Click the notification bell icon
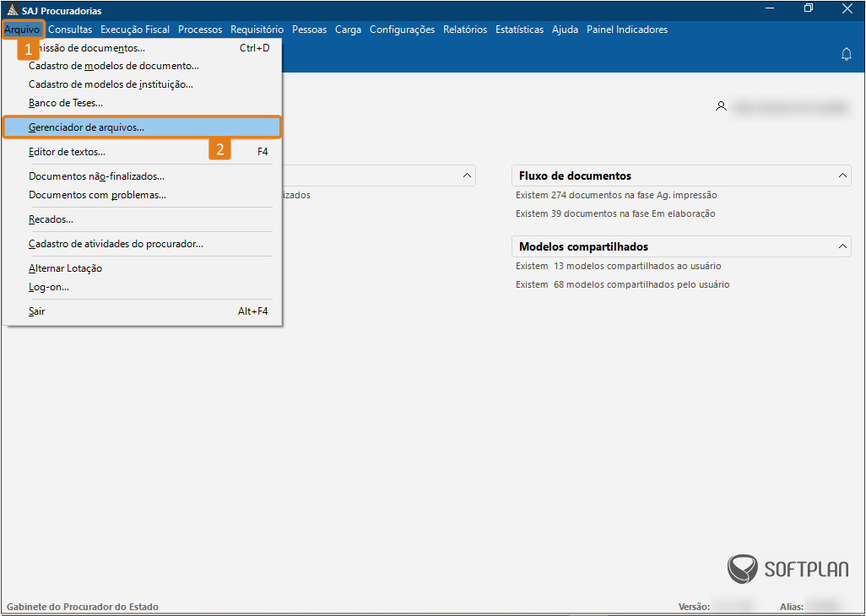866x616 pixels. click(846, 54)
